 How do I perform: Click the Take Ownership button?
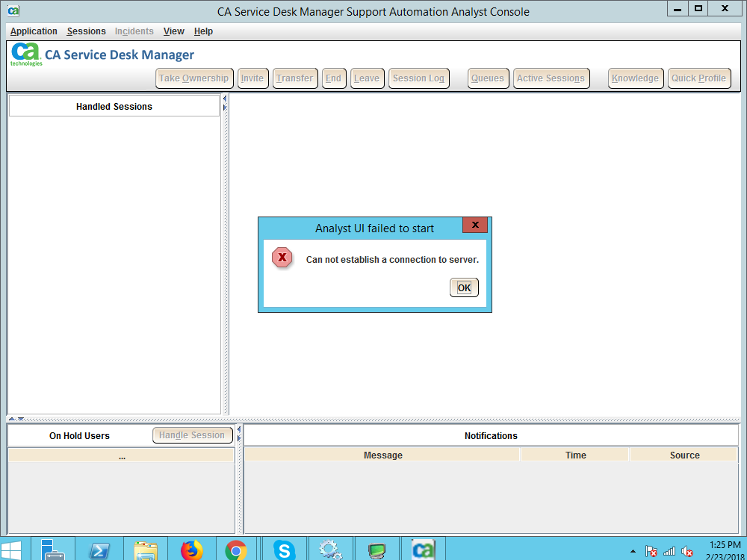pos(194,78)
